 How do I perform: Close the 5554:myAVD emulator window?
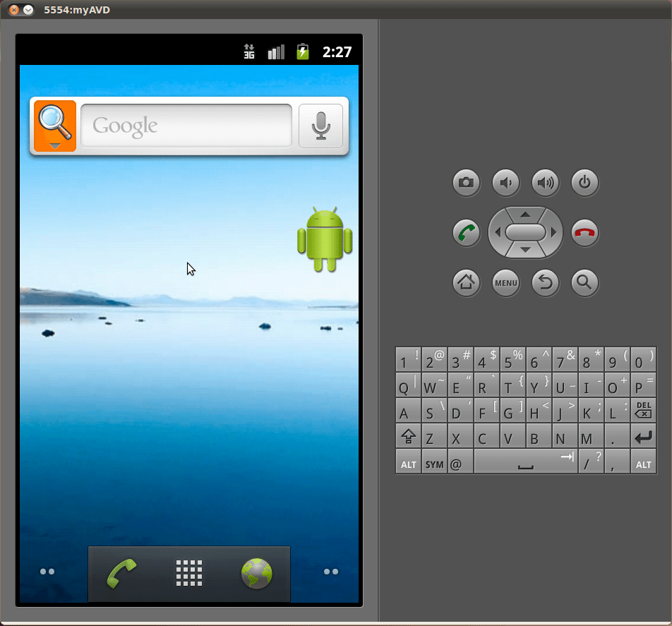14,10
